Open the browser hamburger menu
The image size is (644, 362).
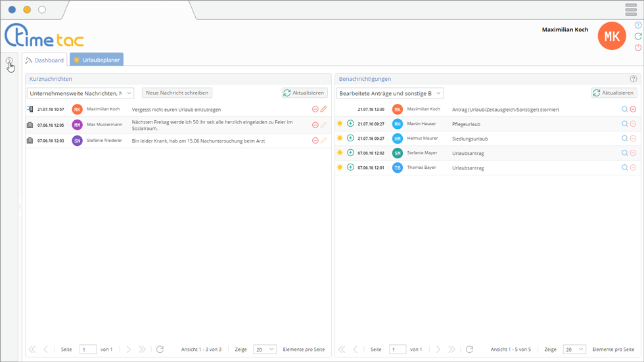click(x=631, y=9)
